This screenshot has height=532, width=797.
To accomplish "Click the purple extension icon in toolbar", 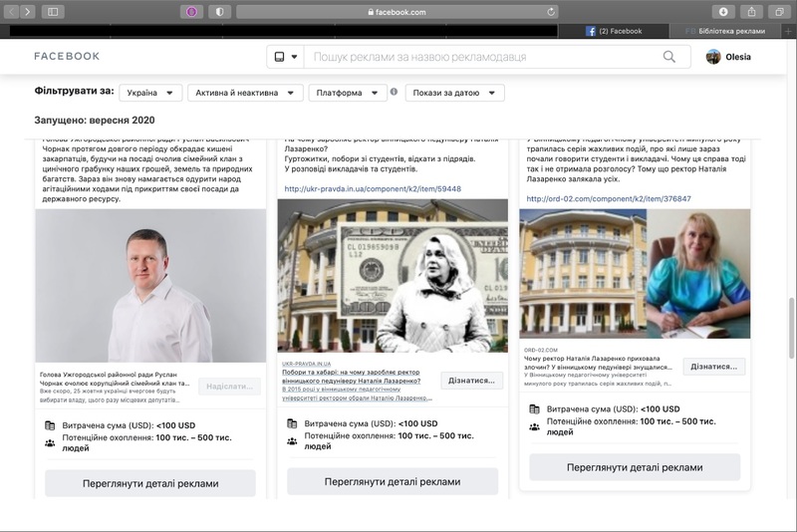I will pyautogui.click(x=191, y=12).
